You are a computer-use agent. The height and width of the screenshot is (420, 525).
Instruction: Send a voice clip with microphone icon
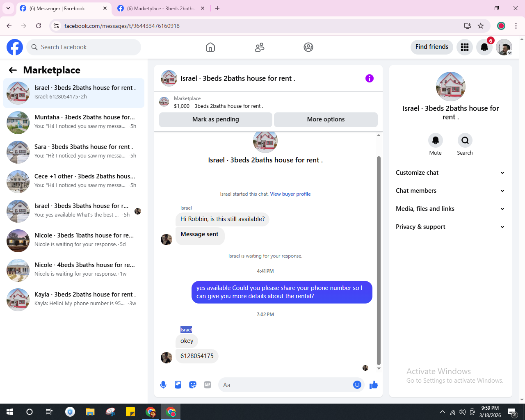pyautogui.click(x=163, y=385)
